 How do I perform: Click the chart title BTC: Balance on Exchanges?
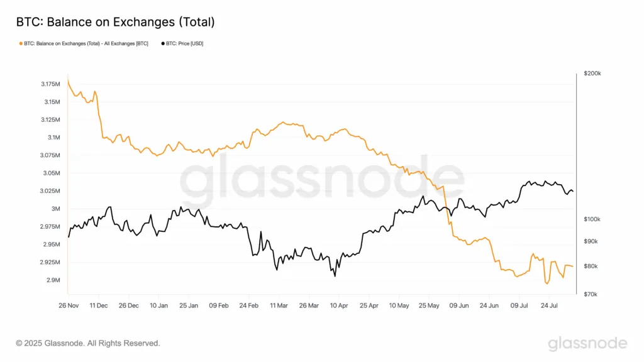tap(116, 22)
